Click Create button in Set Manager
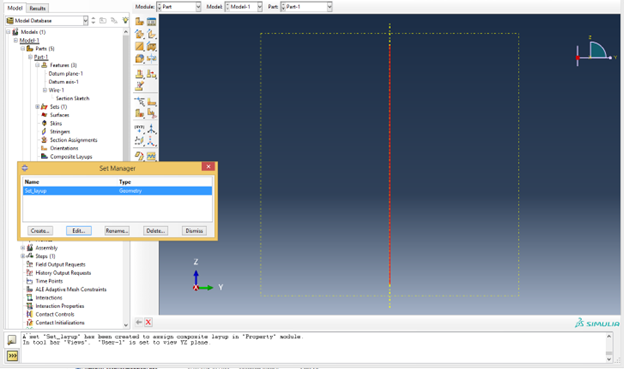Screen dimensions: 624x369 click(x=40, y=231)
